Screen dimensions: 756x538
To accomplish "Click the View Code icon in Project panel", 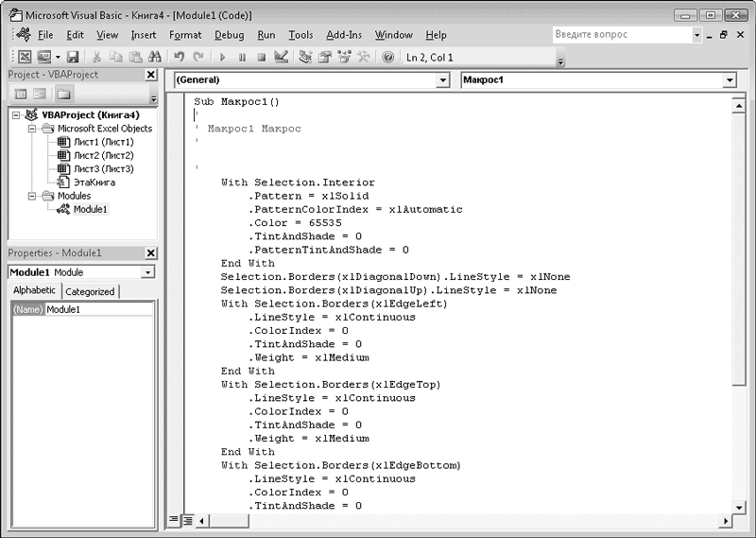I will pyautogui.click(x=21, y=94).
